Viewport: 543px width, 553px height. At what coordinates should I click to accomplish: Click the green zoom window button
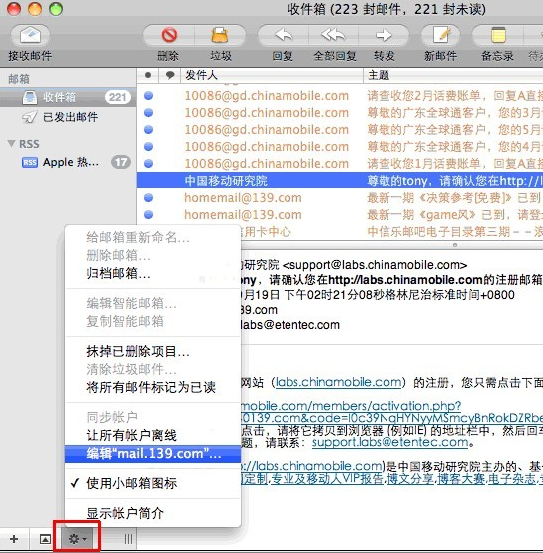pos(56,9)
